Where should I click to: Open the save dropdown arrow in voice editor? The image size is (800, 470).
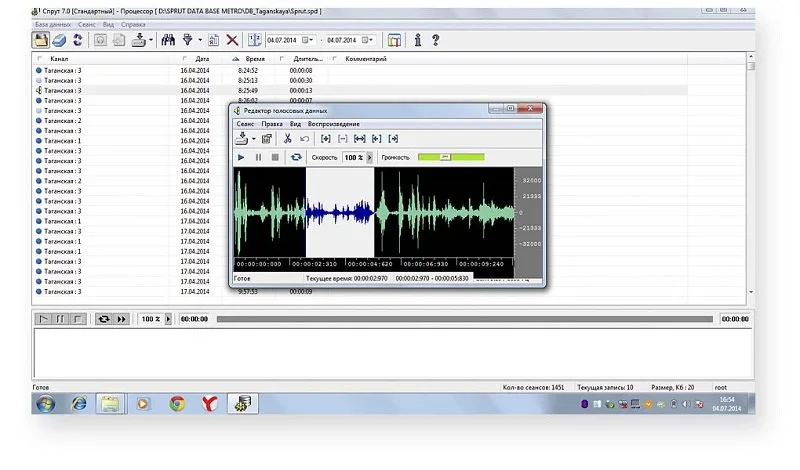click(254, 139)
